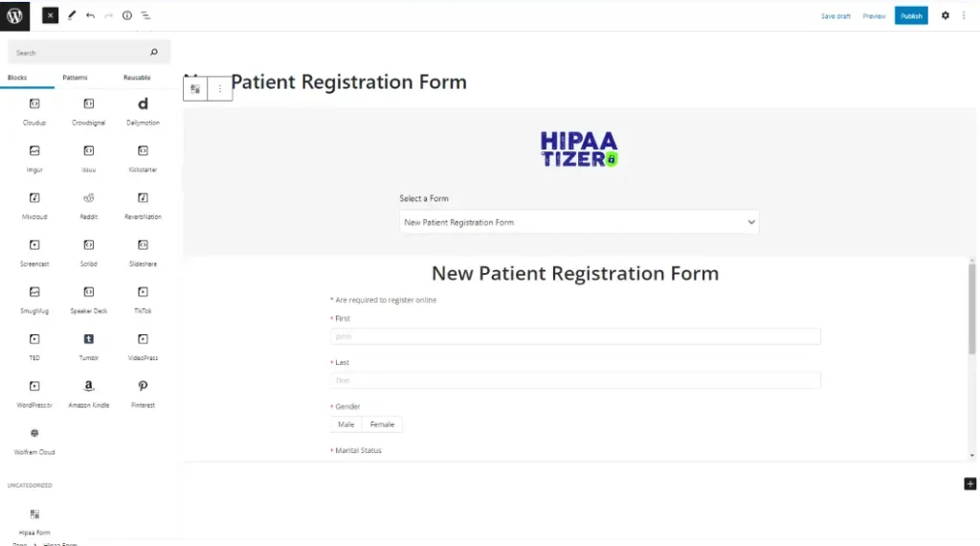
Task: Add the Reddit embed block
Action: (89, 202)
